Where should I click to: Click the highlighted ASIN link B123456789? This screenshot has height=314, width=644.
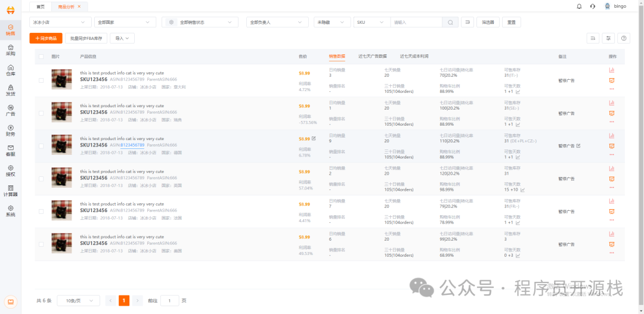pyautogui.click(x=132, y=145)
